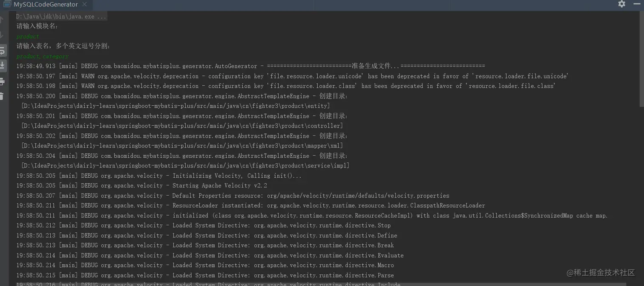Click the 'Loaded System Directive ...directive.Stop' line
644x286 pixels.
(203, 225)
